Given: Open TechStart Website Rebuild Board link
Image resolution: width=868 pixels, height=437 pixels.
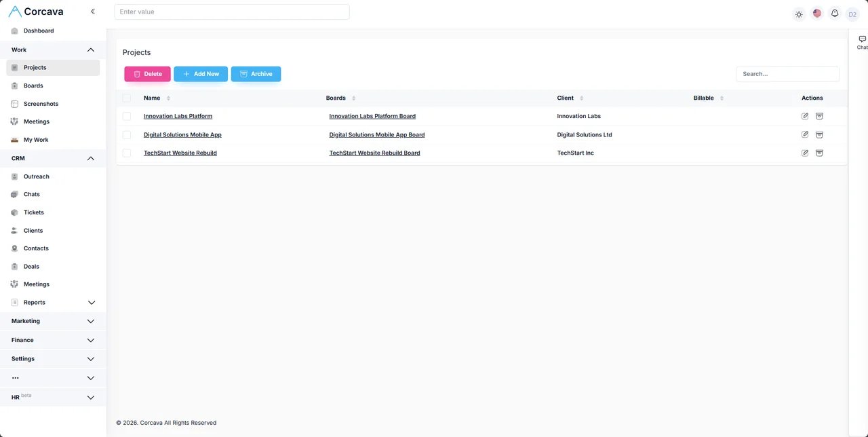Looking at the screenshot, I should tap(374, 153).
